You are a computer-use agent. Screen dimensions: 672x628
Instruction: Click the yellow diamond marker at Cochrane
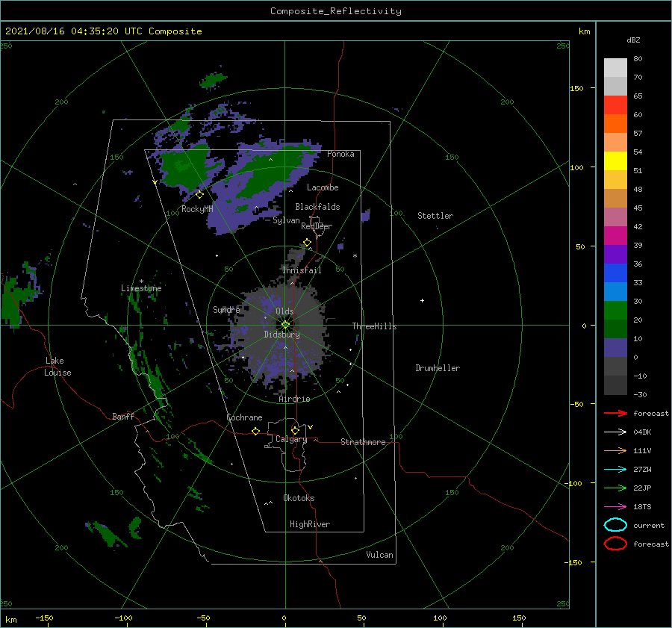[255, 431]
